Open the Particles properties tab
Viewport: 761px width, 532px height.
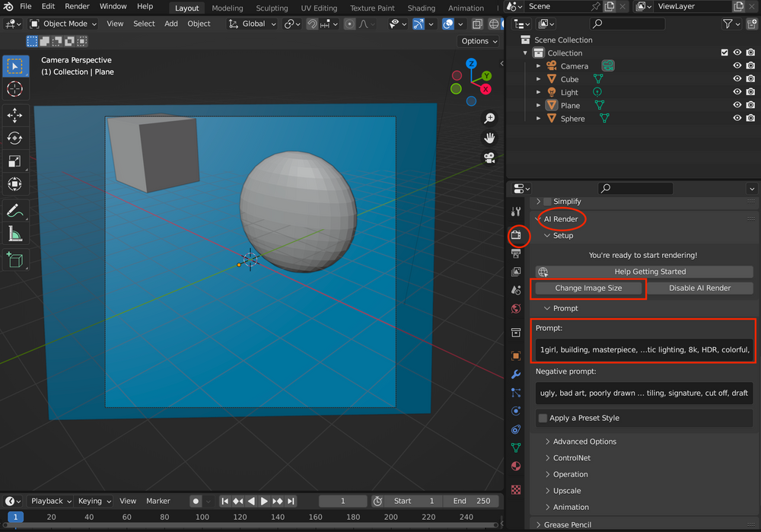click(516, 393)
